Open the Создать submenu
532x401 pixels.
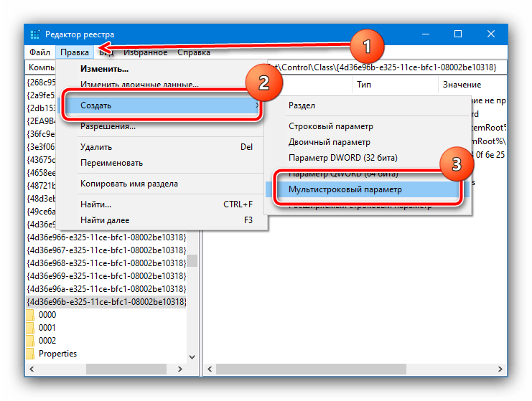160,105
